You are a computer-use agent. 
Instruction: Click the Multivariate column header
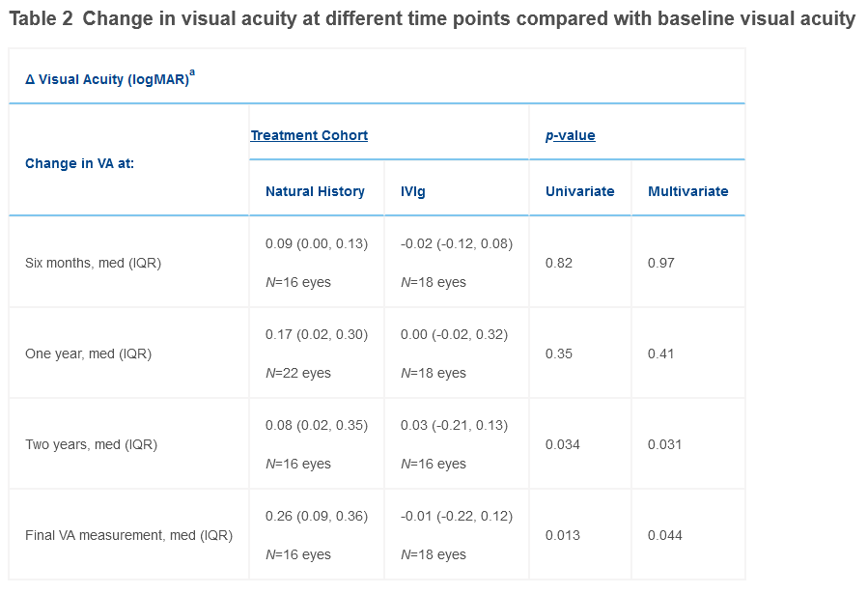687,191
